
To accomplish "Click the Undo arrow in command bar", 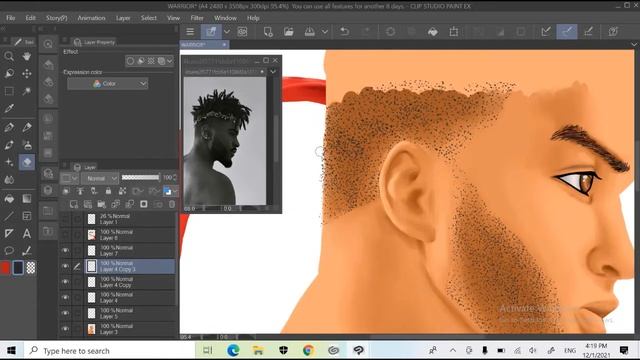I will pyautogui.click(x=344, y=31).
